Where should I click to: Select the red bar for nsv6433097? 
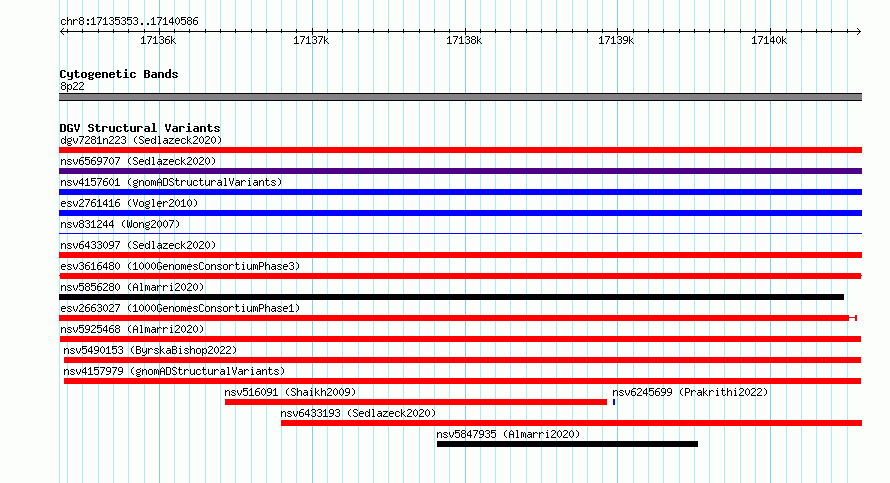460,255
